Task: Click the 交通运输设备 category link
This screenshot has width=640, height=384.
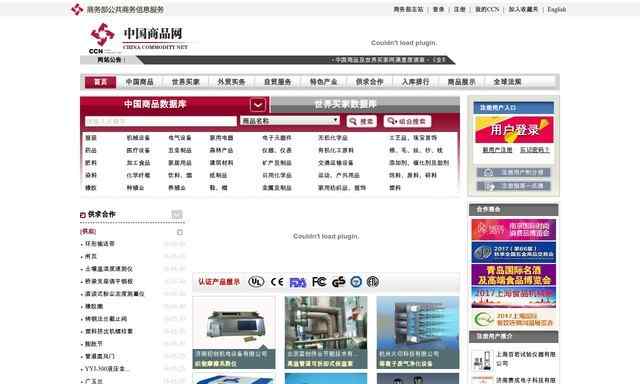Action: pos(336,163)
